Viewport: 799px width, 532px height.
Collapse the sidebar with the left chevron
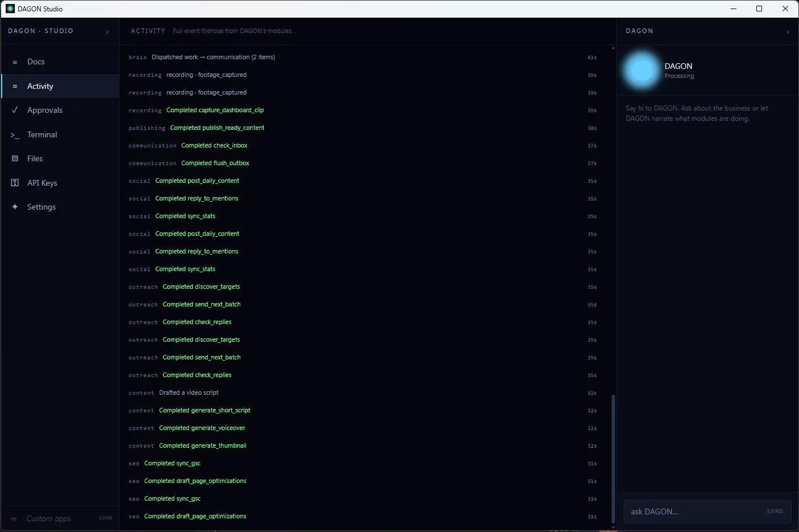[108, 32]
